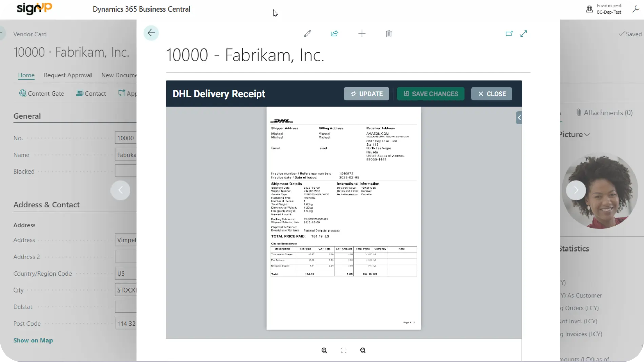Screen dimensions: 644x362
Task: Go to next record arrow circle
Action: (x=576, y=190)
